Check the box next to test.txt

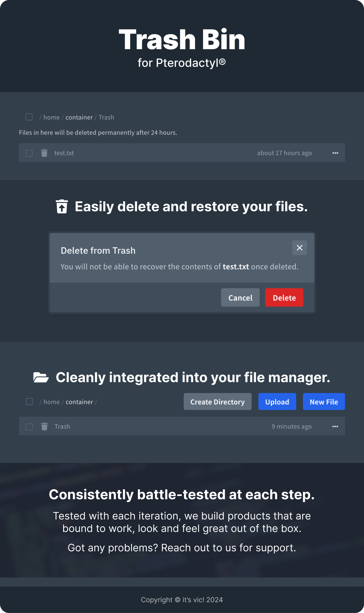(29, 153)
